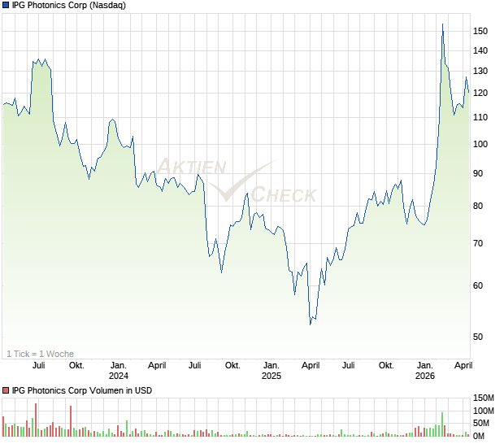
Task: Click the title 'IPG Photonics Corp (Nasdaq)'
Action: [69, 5]
